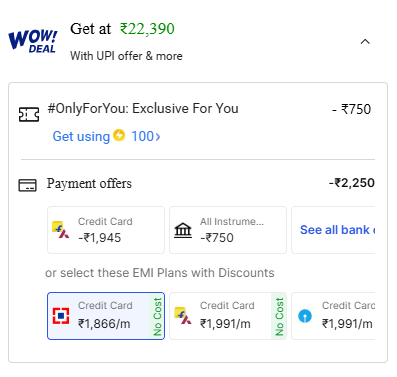Expand the 100 coins chevron arrow
397x377 pixels.
pyautogui.click(x=158, y=136)
